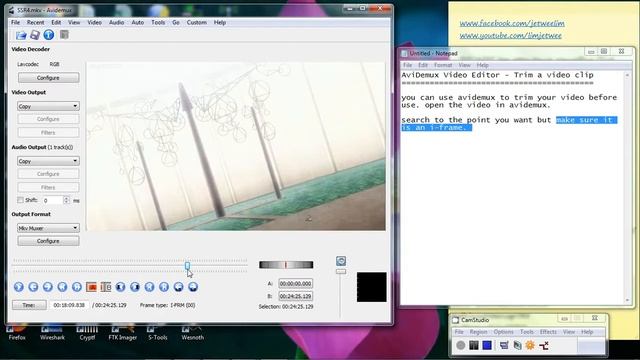The height and width of the screenshot is (360, 640).
Task: Toggle the audio Shift checkbox
Action: point(20,200)
